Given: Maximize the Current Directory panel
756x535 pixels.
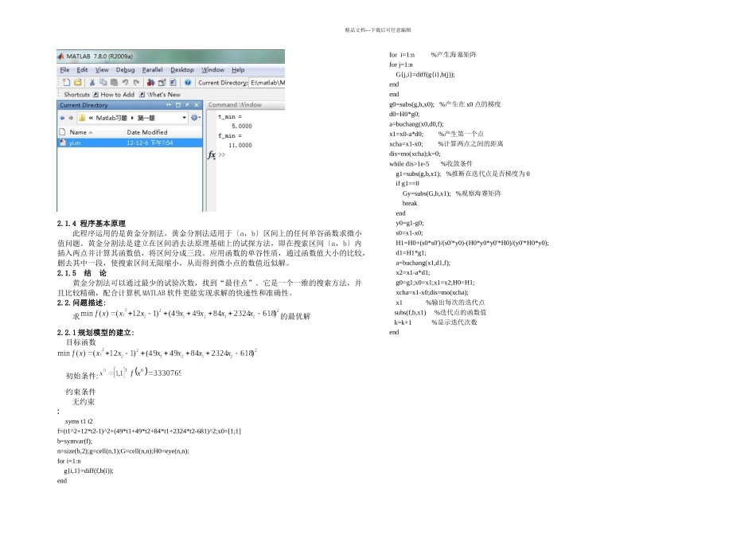Looking at the screenshot, I should 178,104.
